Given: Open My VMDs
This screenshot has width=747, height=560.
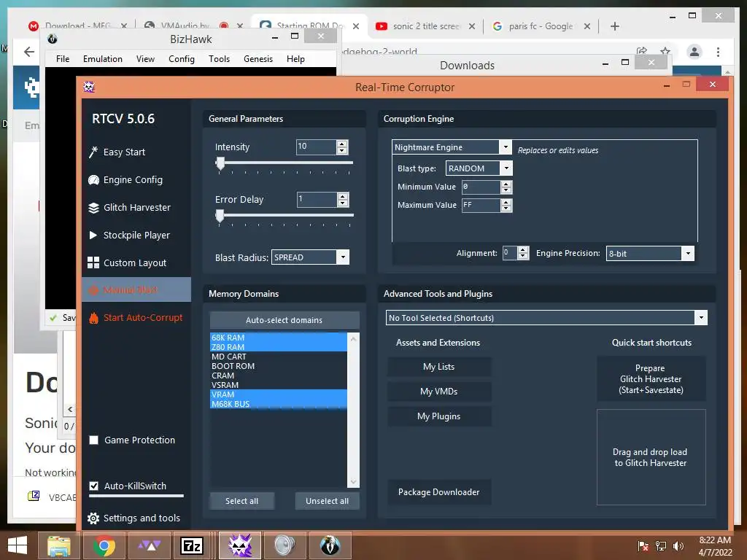Looking at the screenshot, I should point(438,392).
